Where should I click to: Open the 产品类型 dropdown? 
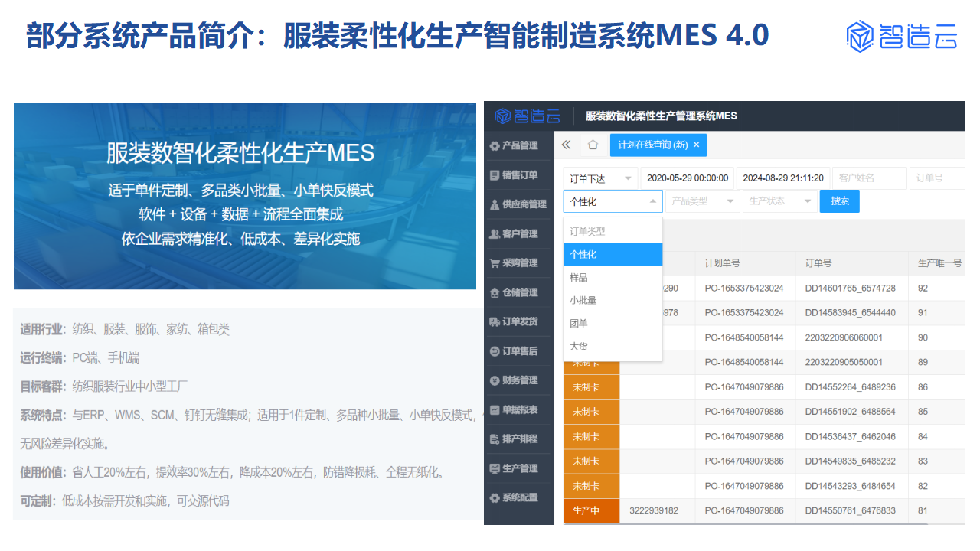(703, 201)
